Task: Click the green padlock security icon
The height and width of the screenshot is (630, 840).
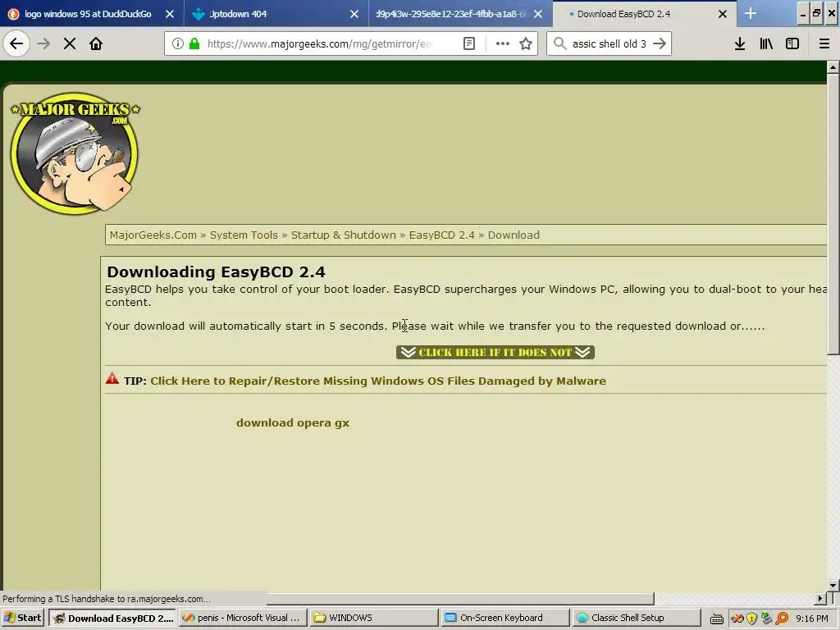Action: click(x=195, y=43)
